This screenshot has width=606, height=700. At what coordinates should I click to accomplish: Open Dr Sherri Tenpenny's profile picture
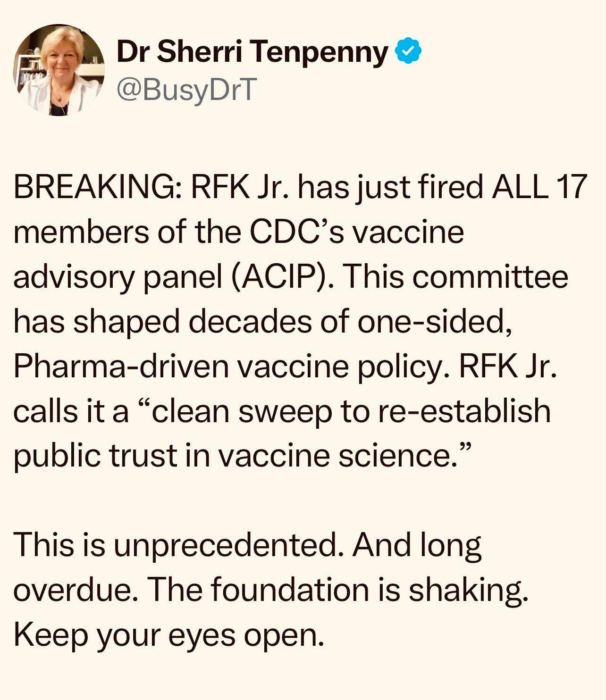point(59,70)
